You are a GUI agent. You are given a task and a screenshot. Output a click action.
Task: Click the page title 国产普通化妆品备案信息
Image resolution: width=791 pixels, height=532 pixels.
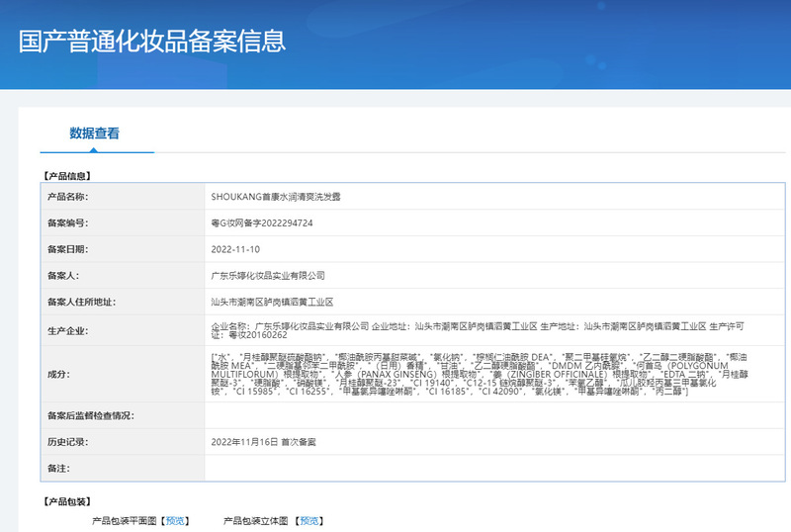(152, 41)
